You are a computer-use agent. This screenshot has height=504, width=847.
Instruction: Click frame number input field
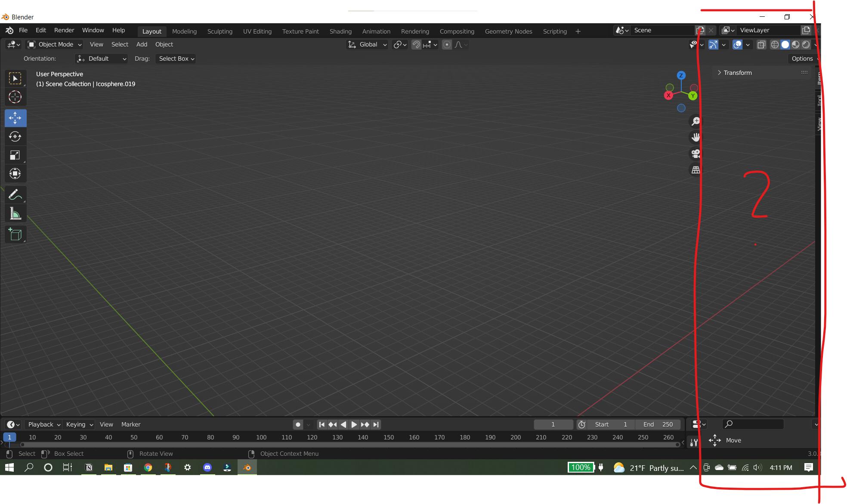[553, 424]
